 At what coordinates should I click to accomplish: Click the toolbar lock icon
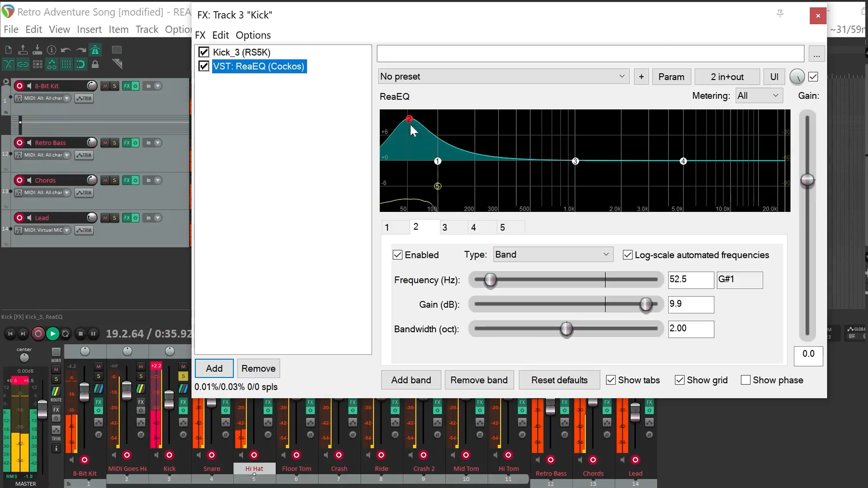(95, 65)
